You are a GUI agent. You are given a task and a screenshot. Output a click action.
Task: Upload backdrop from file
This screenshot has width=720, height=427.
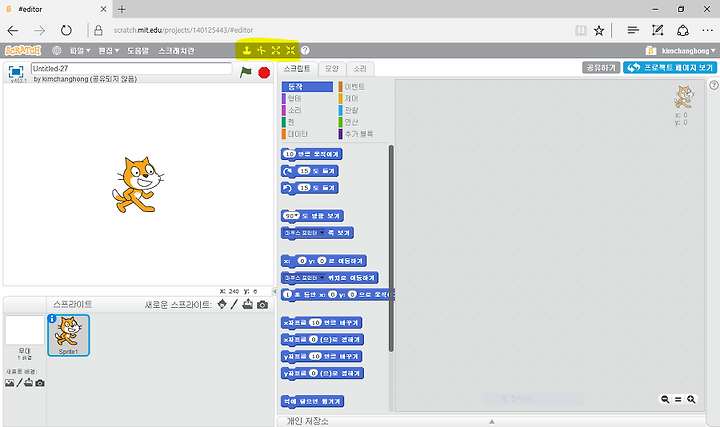coord(28,382)
